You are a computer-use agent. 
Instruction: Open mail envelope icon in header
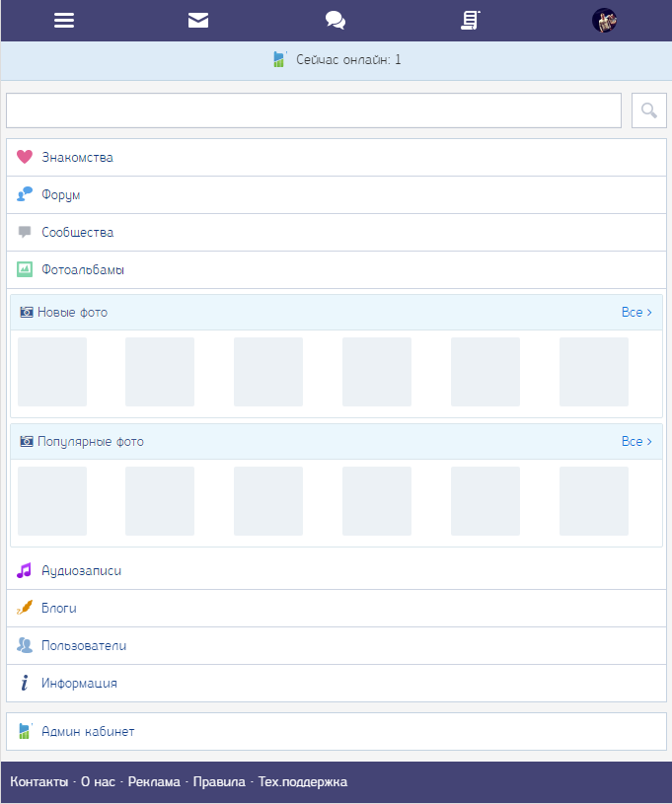[x=198, y=20]
